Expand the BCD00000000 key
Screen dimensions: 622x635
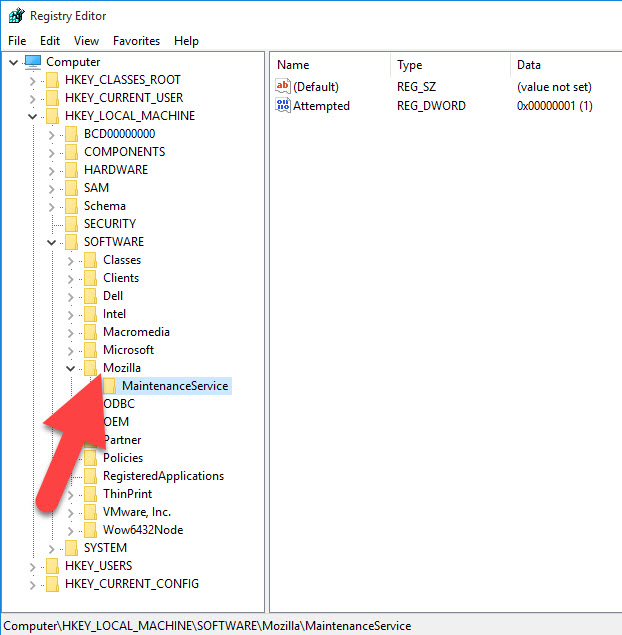[51, 134]
